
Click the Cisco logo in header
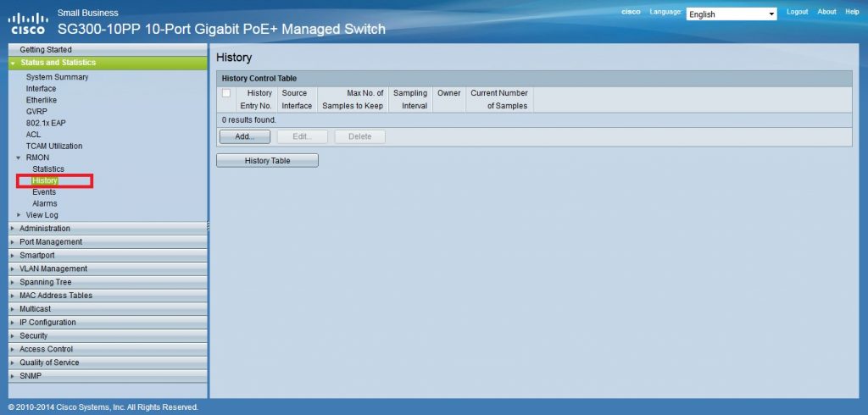28,23
